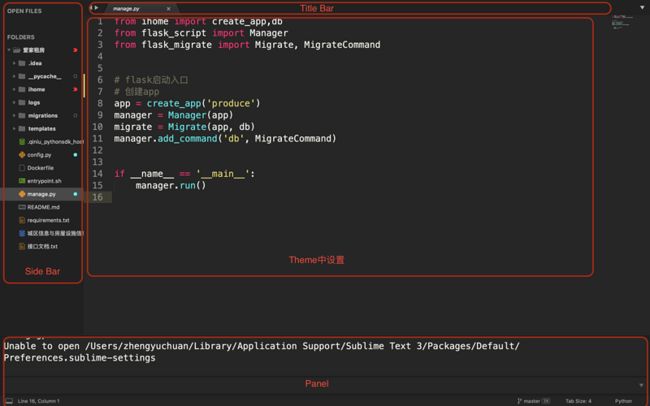This screenshot has width=650, height=406.
Task: Click the code minimap
Action: coord(622,21)
